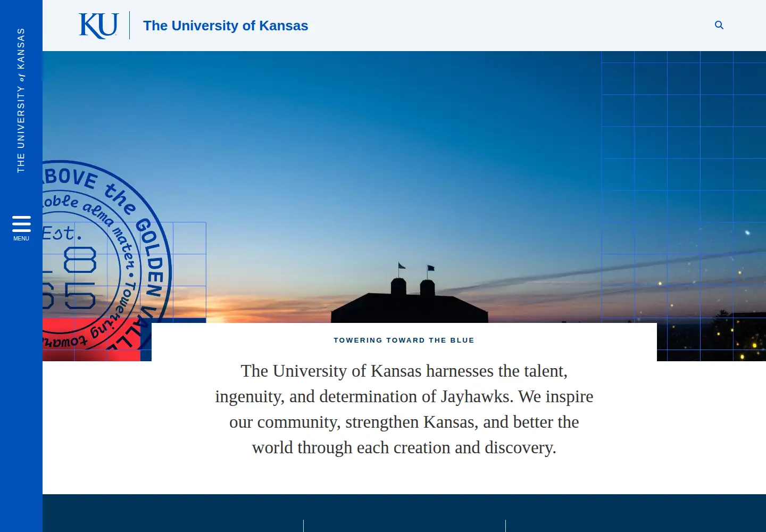766x532 pixels.
Task: Click vertical University of Kansas sidebar text
Action: [21, 100]
